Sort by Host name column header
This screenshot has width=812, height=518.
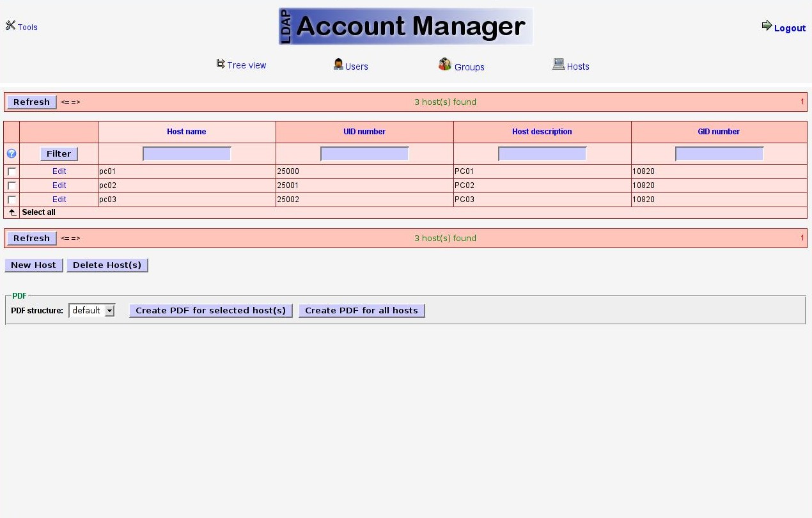click(x=186, y=132)
